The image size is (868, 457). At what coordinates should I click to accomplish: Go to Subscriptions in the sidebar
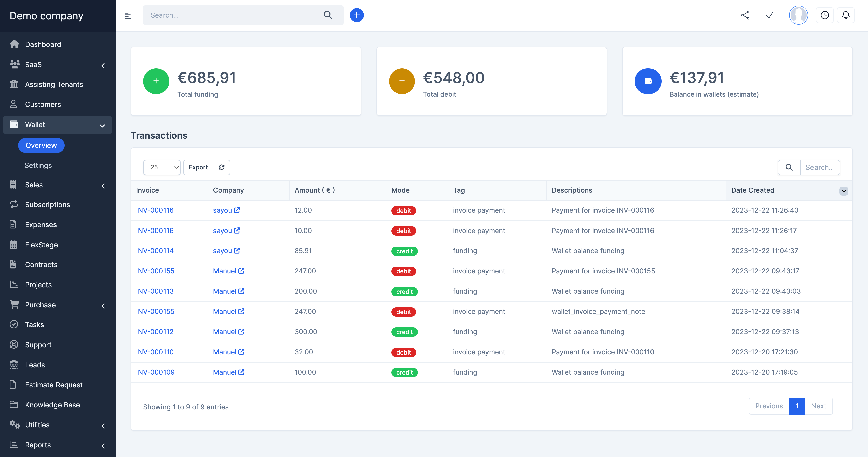(x=47, y=205)
